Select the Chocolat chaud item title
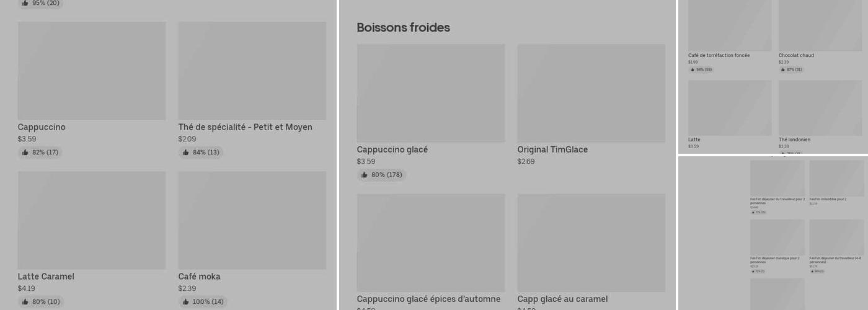 tap(796, 56)
